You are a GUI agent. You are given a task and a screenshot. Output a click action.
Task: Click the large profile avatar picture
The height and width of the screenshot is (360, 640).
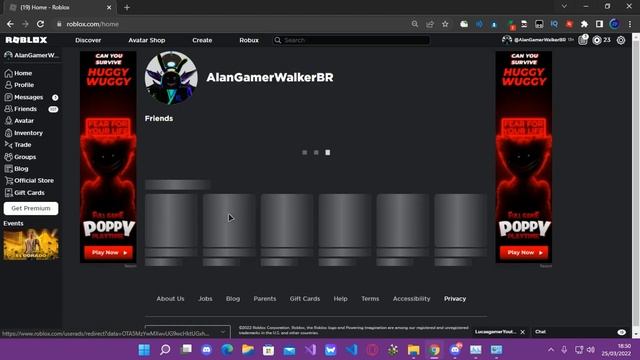point(171,78)
